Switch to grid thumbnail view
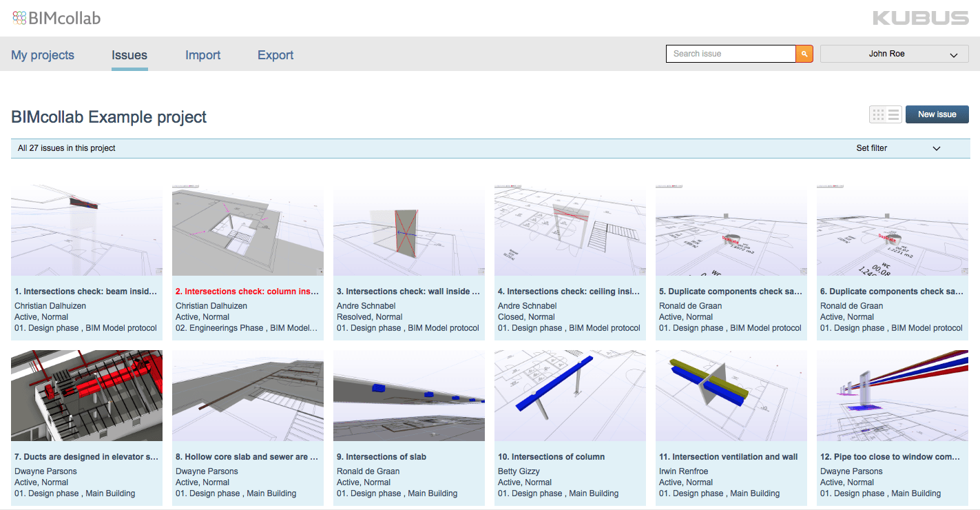Viewport: 980px width, 510px height. (878, 114)
